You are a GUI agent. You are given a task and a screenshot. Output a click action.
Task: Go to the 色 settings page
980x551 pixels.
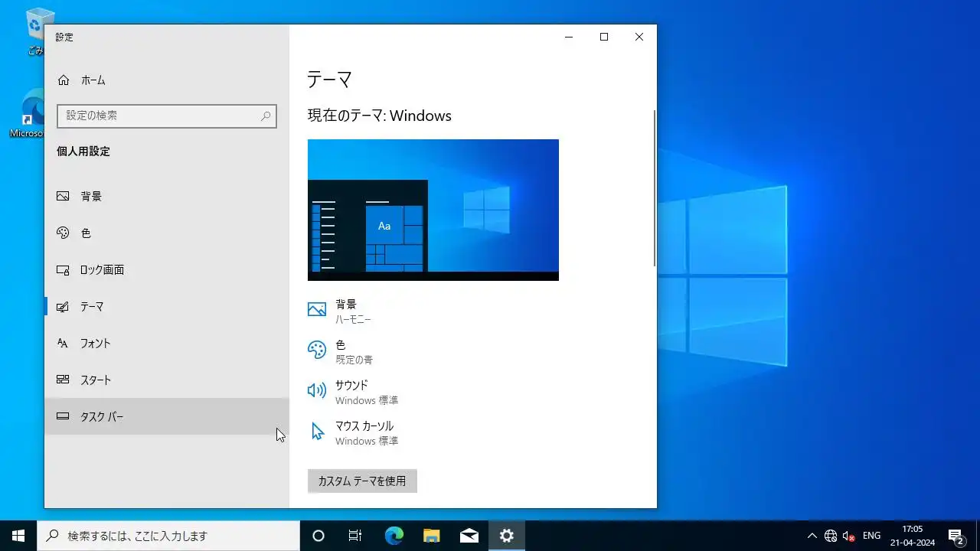coord(167,233)
